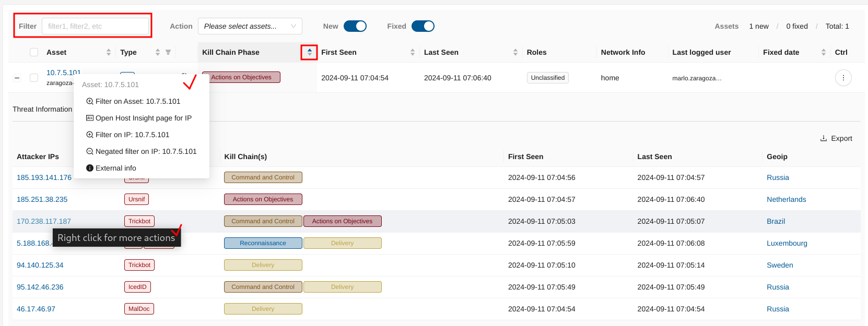Select 'Open Host Insight page for IP'
This screenshot has width=868, height=326.
(143, 118)
